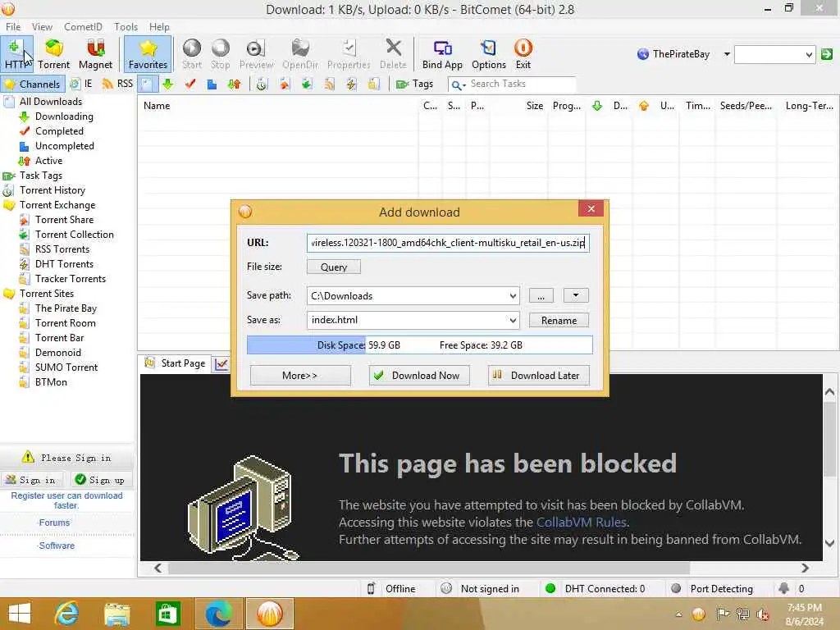
Task: Click the Torrent Share icon in the filter bar
Action: [x=284, y=84]
